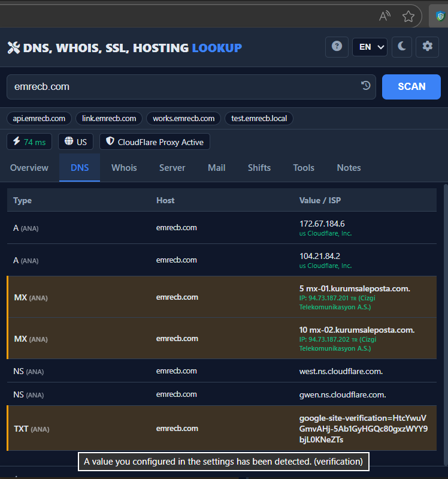Switch to the Overview tab

tap(29, 168)
